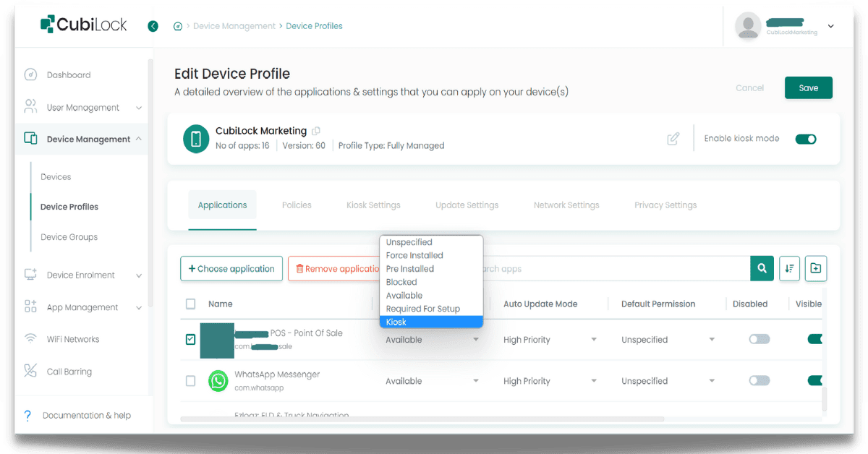Viewport: 868px width, 454px height.
Task: Click the green search magnifier button
Action: click(x=762, y=268)
